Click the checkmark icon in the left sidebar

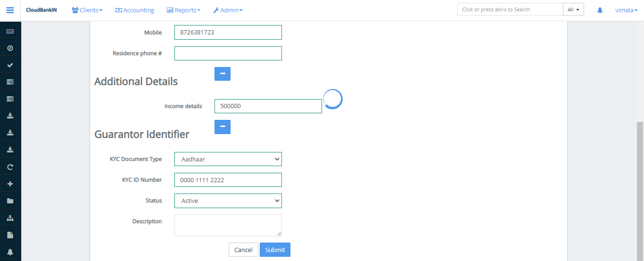[10, 65]
